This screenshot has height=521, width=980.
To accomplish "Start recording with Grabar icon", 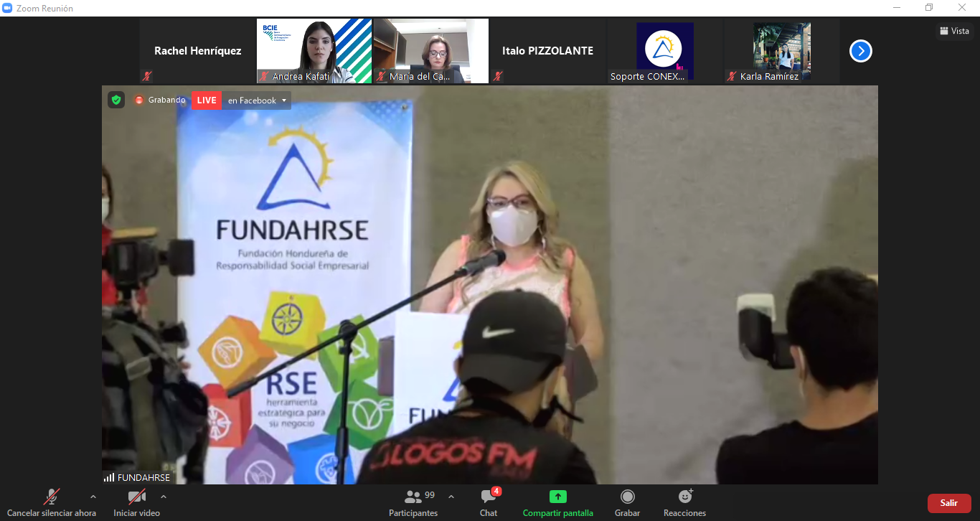I will tap(627, 497).
